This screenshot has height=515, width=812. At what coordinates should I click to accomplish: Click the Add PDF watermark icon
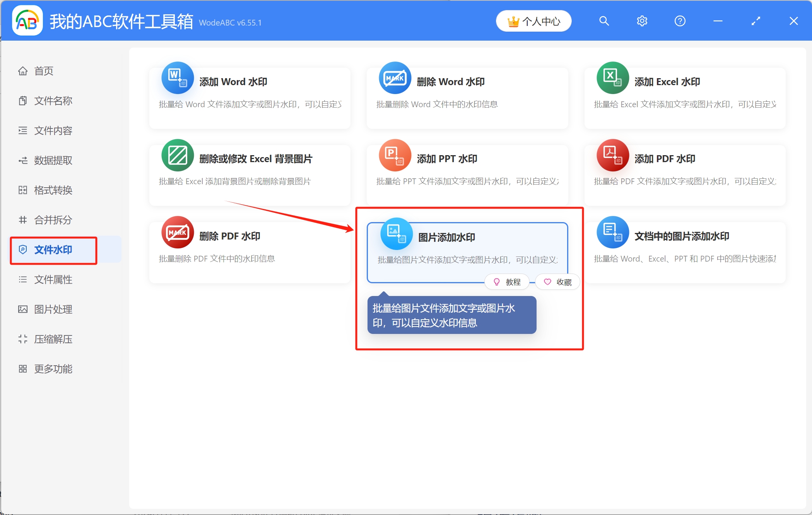pos(612,155)
